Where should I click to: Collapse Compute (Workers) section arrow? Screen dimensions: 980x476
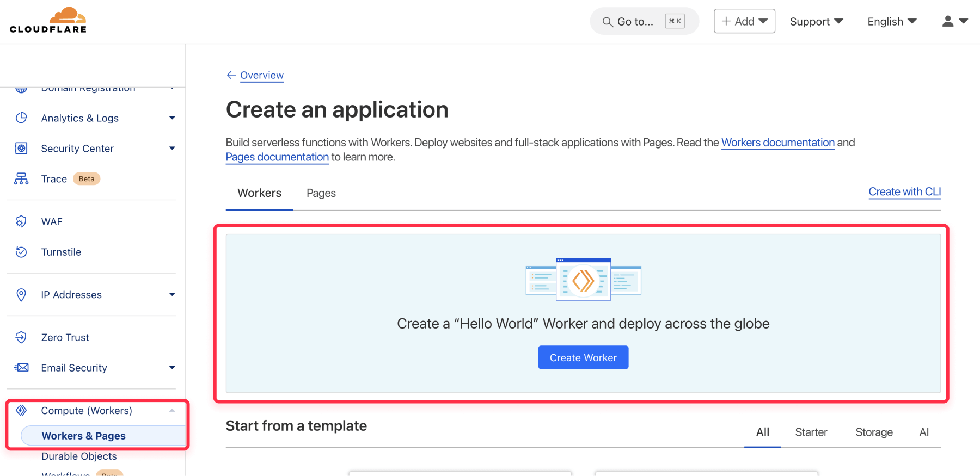point(172,411)
